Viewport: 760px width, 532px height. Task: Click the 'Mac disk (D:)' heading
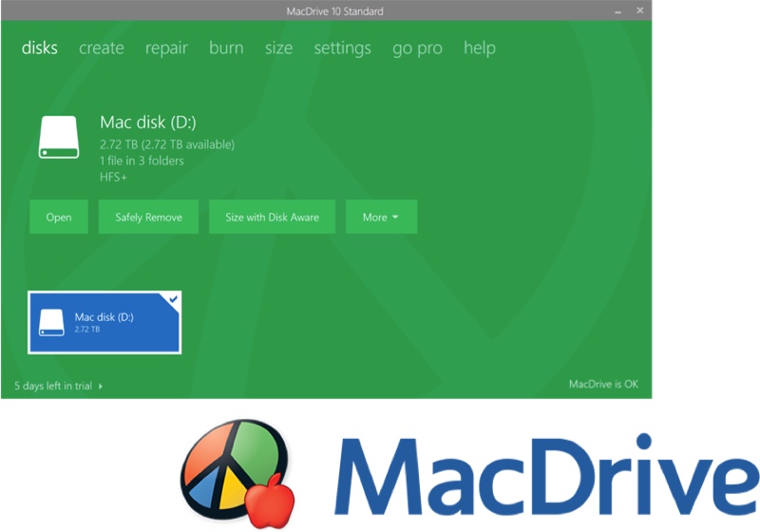[148, 123]
